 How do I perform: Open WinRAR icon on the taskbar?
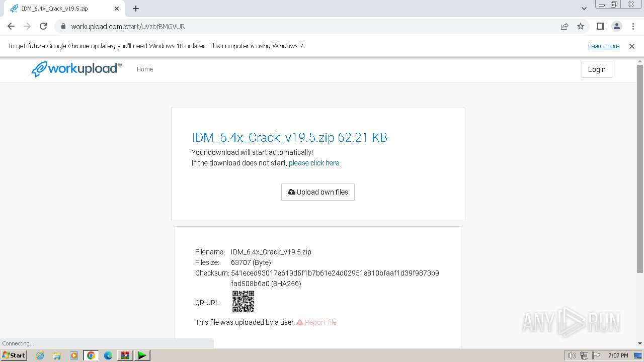coord(125,355)
